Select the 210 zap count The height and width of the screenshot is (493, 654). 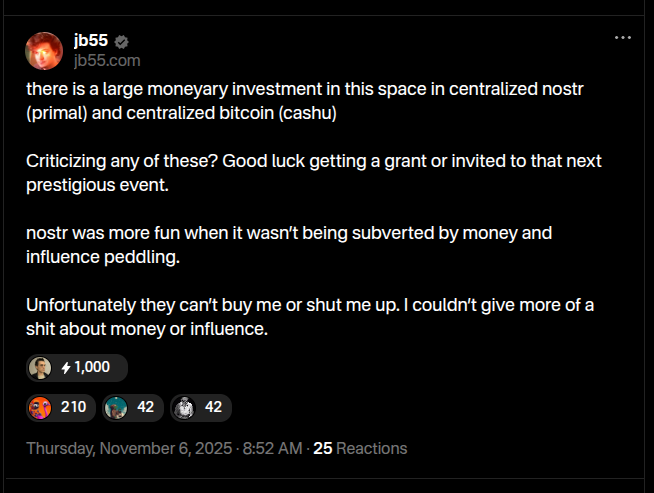73,407
